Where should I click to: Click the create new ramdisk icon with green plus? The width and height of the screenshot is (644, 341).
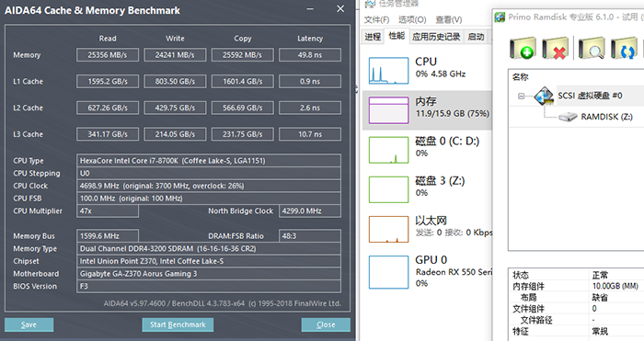click(x=523, y=49)
